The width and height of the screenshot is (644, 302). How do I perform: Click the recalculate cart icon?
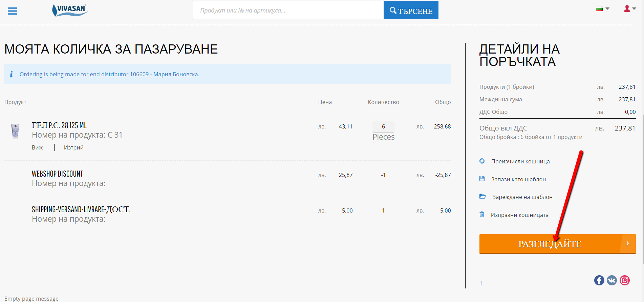coord(482,161)
